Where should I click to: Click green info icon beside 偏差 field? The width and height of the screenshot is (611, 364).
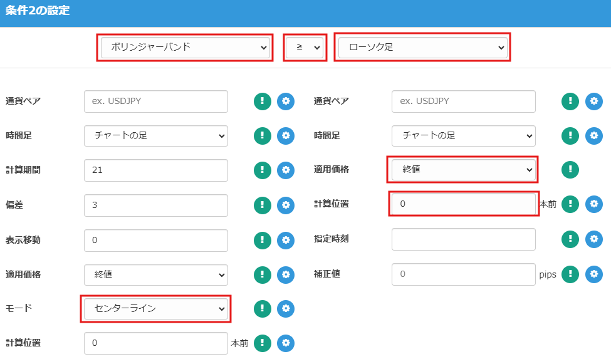click(x=263, y=205)
